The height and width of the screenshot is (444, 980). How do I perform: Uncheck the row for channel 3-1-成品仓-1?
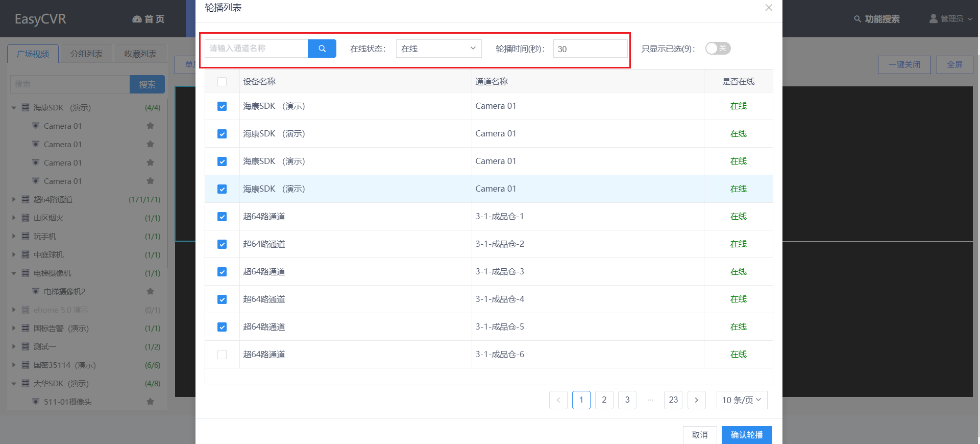pyautogui.click(x=222, y=217)
